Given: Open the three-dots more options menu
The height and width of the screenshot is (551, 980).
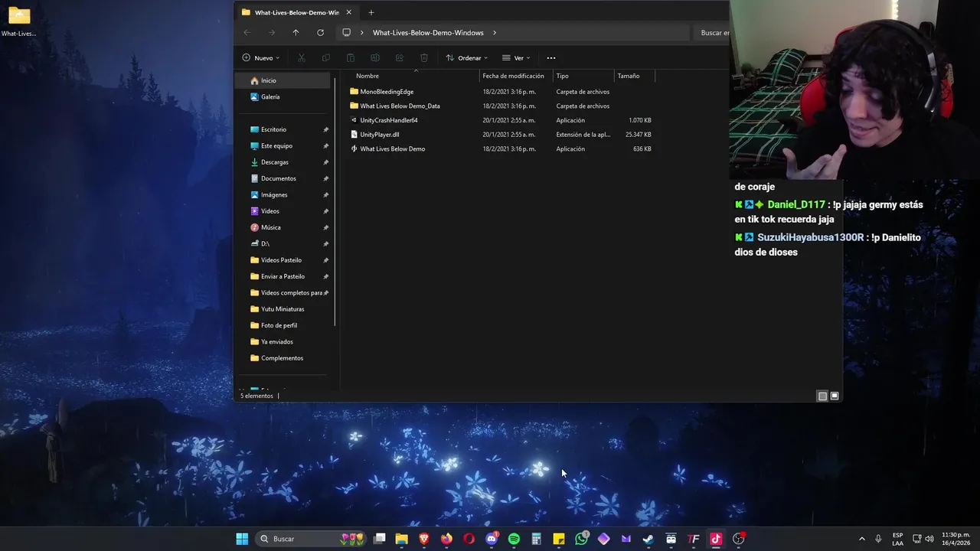Looking at the screenshot, I should click(x=550, y=58).
